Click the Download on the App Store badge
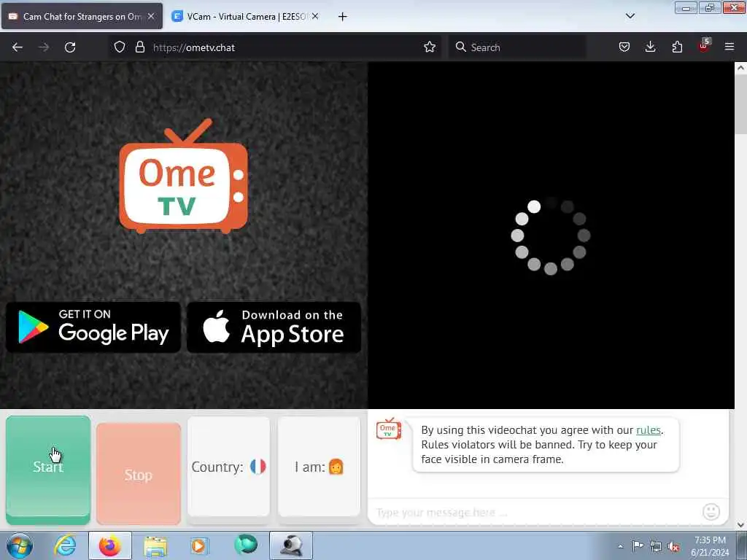The width and height of the screenshot is (747, 560). pyautogui.click(x=274, y=327)
